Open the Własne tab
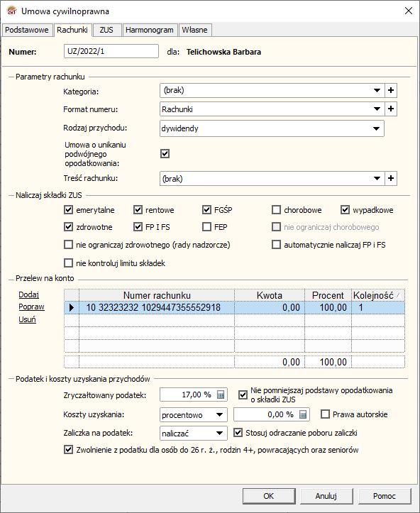The image size is (420, 513). point(194,30)
